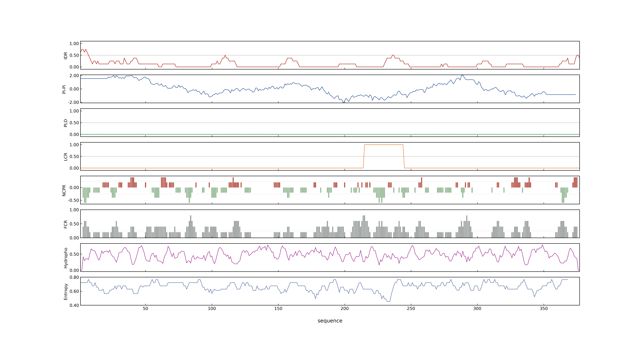Click the LCR y-axis label

pos(66,157)
